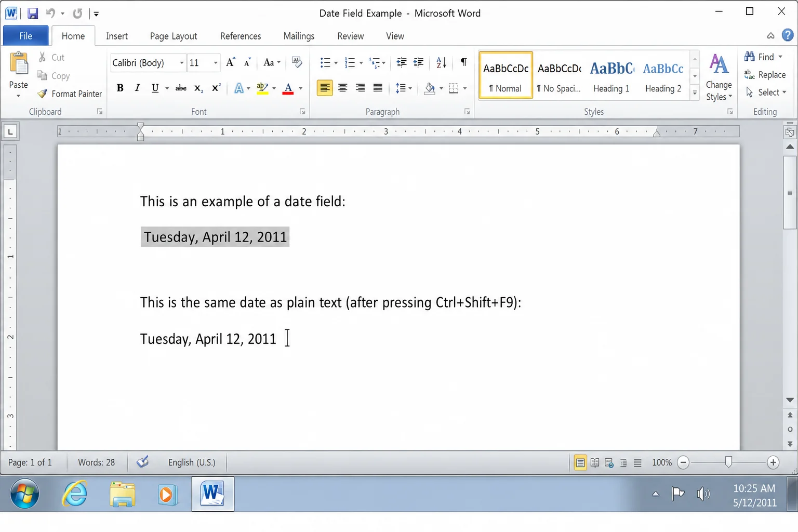Click the Cut scissors button
The width and height of the screenshot is (798, 532).
[x=51, y=57]
